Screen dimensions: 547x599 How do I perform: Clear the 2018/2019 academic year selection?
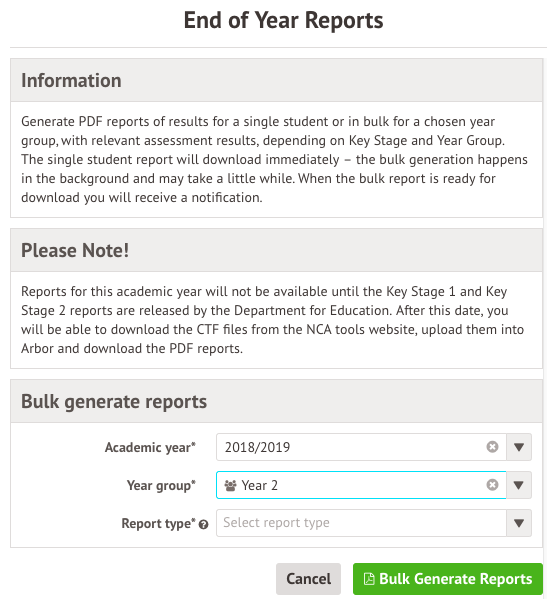[x=492, y=447]
